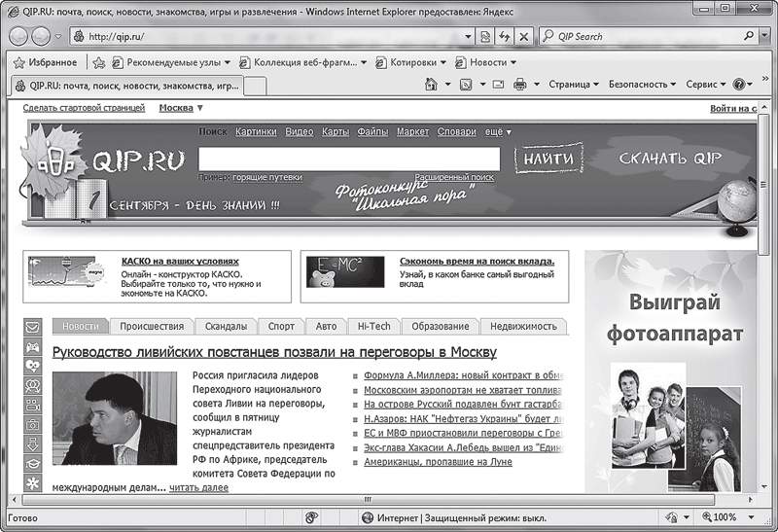
Task: Open the heart dating icon in sidebar
Action: pyautogui.click(x=32, y=366)
